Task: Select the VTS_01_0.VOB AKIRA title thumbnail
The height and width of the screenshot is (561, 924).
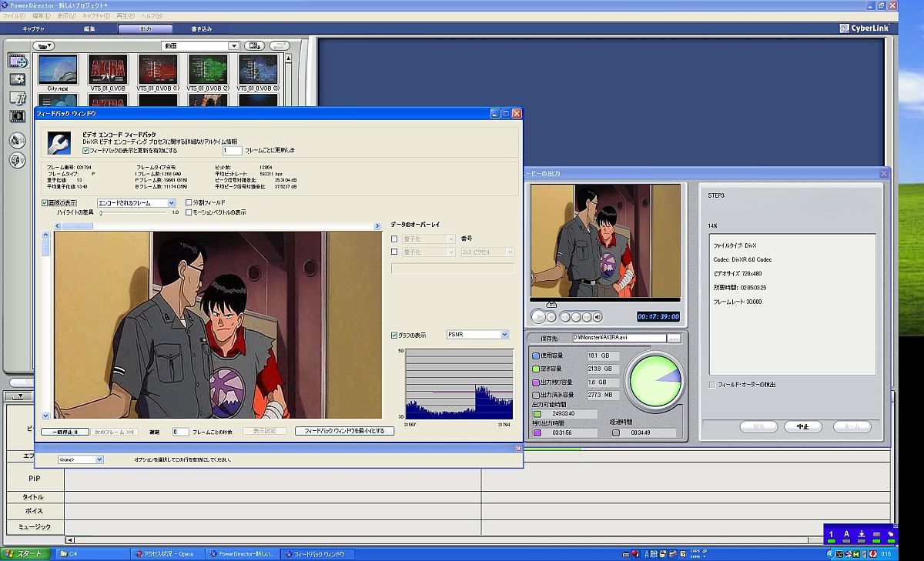Action: point(108,69)
